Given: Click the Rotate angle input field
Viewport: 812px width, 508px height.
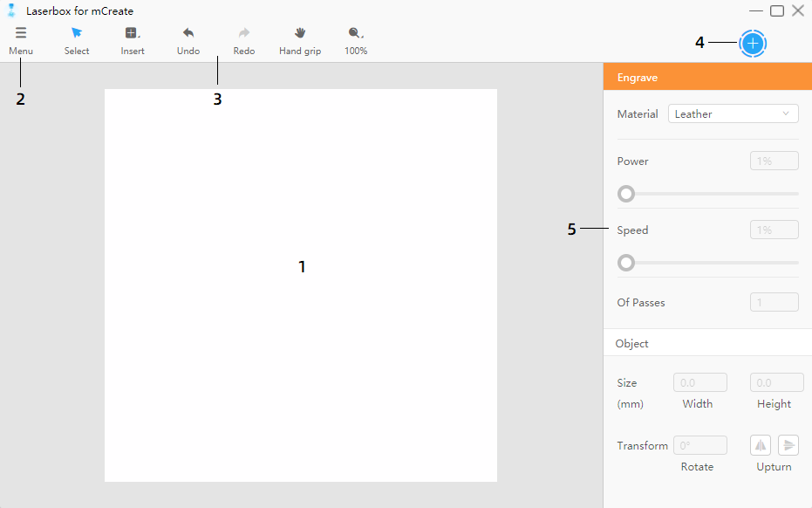Looking at the screenshot, I should click(700, 445).
